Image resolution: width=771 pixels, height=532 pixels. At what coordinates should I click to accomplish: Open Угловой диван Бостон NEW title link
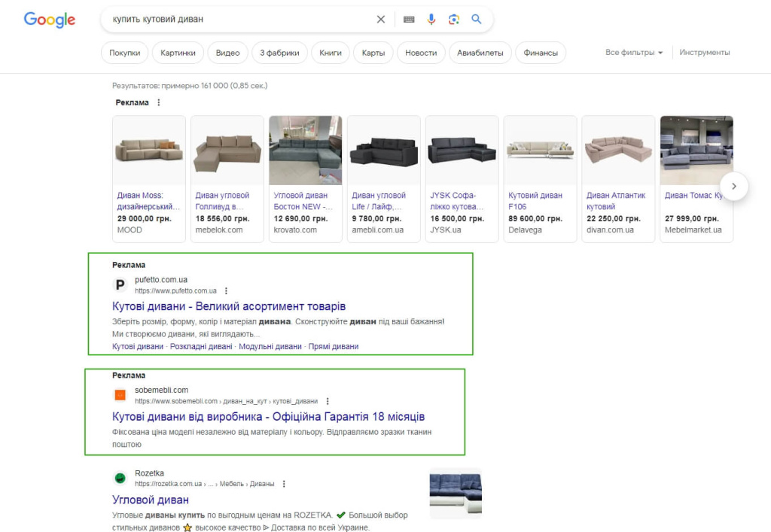303,201
